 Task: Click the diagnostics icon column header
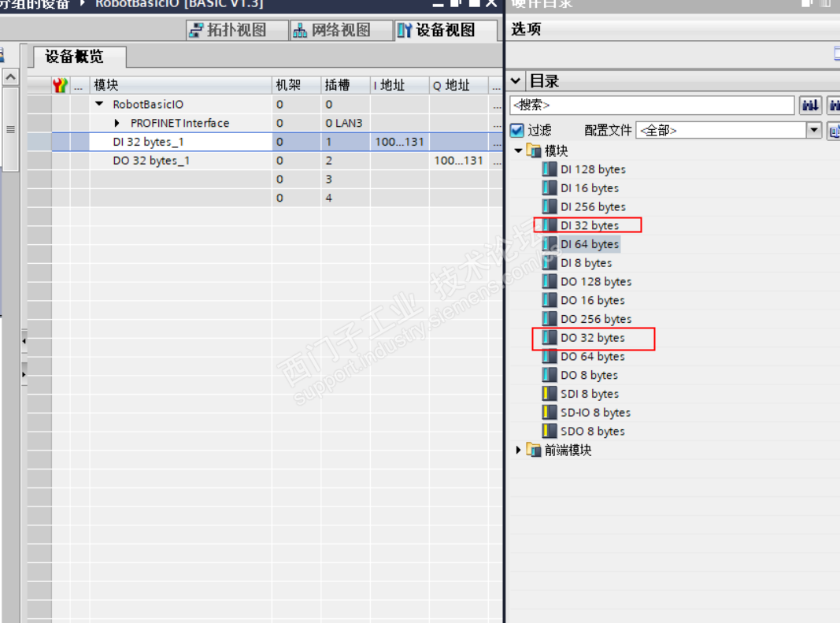coord(60,85)
